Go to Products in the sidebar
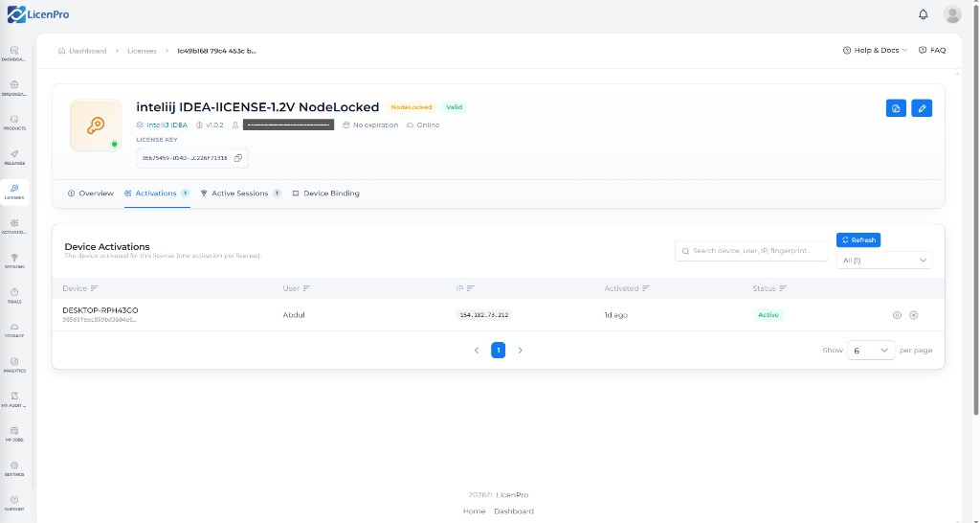 (x=14, y=123)
